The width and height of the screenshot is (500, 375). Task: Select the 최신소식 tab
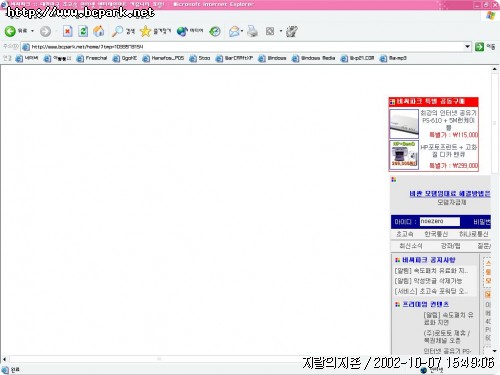coord(411,246)
